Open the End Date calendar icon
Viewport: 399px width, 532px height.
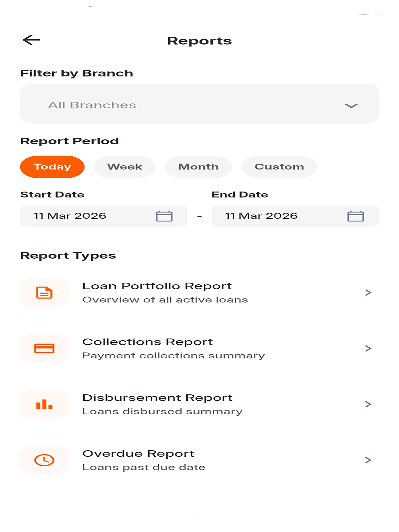click(356, 216)
